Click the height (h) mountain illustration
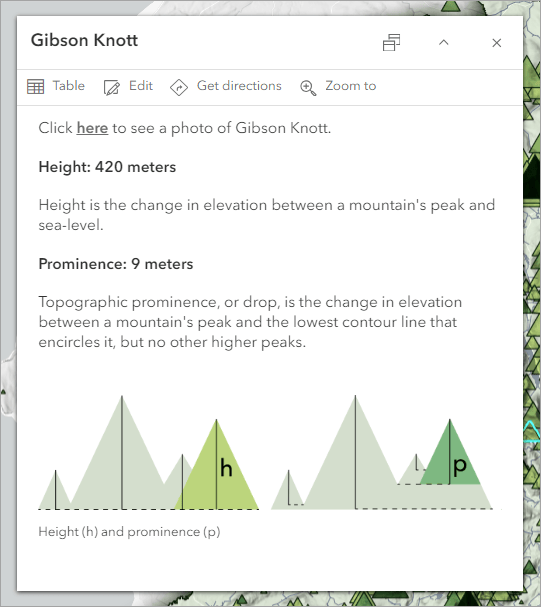541x607 pixels. pos(149,453)
